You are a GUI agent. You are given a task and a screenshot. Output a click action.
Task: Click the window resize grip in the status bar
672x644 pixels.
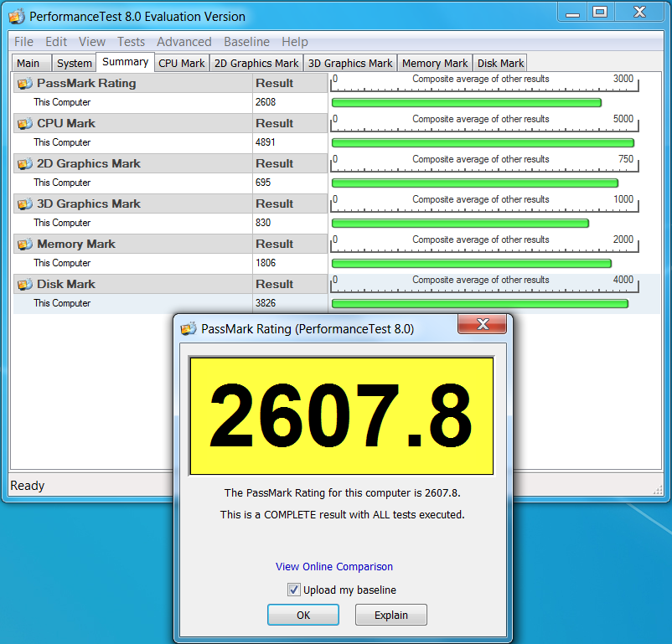pyautogui.click(x=658, y=491)
